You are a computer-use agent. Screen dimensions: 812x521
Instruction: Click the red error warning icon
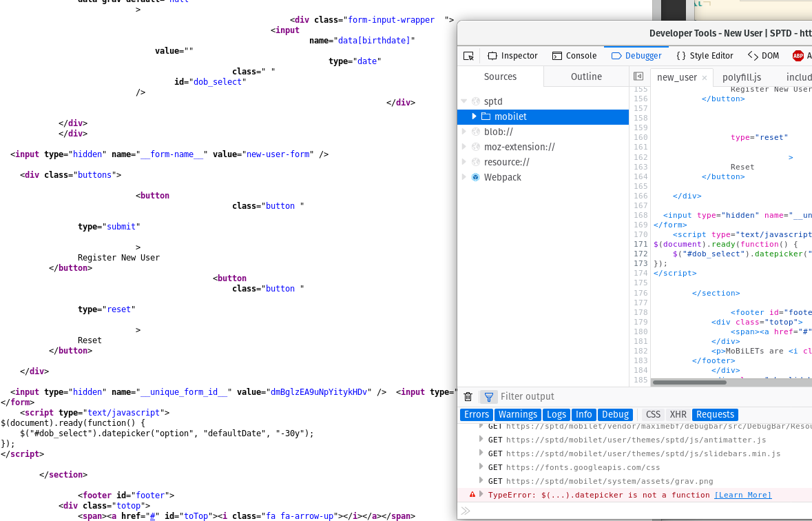(472, 495)
